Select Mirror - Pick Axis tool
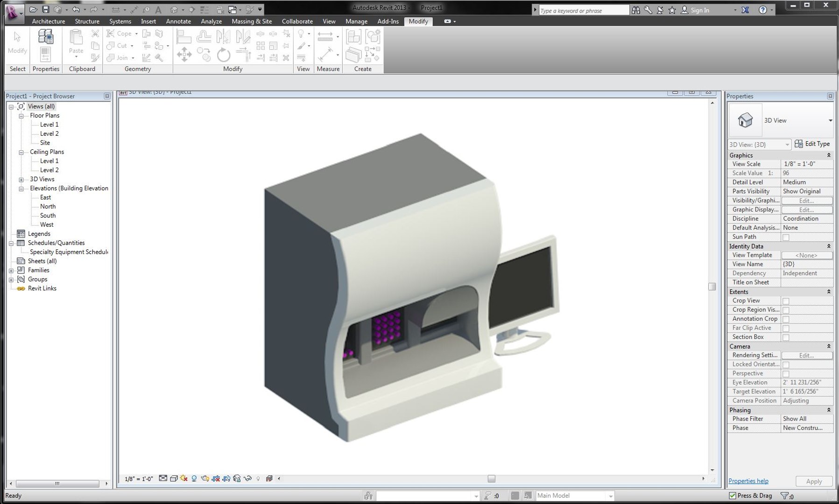 [x=223, y=37]
